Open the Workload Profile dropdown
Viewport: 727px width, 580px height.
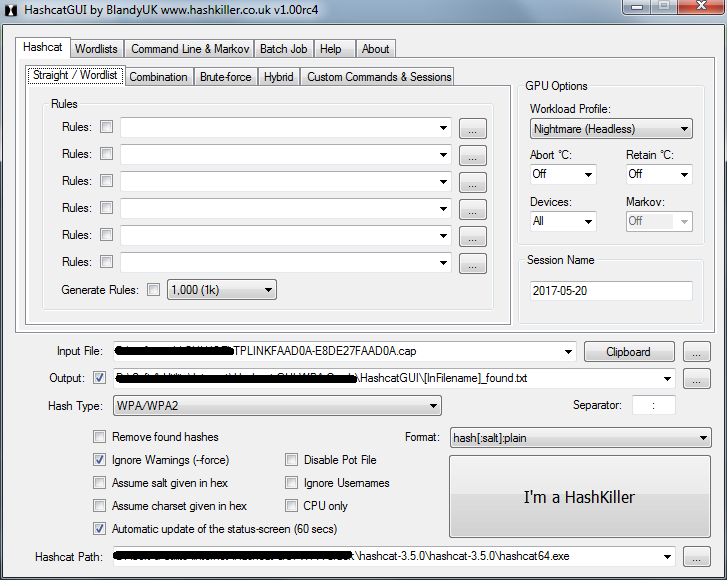611,129
